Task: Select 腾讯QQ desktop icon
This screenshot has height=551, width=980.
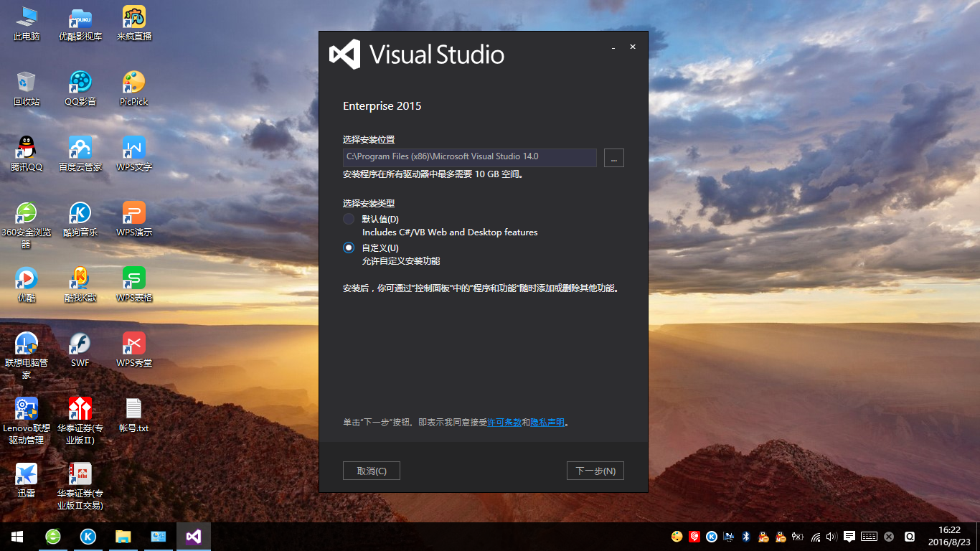Action: pyautogui.click(x=27, y=154)
